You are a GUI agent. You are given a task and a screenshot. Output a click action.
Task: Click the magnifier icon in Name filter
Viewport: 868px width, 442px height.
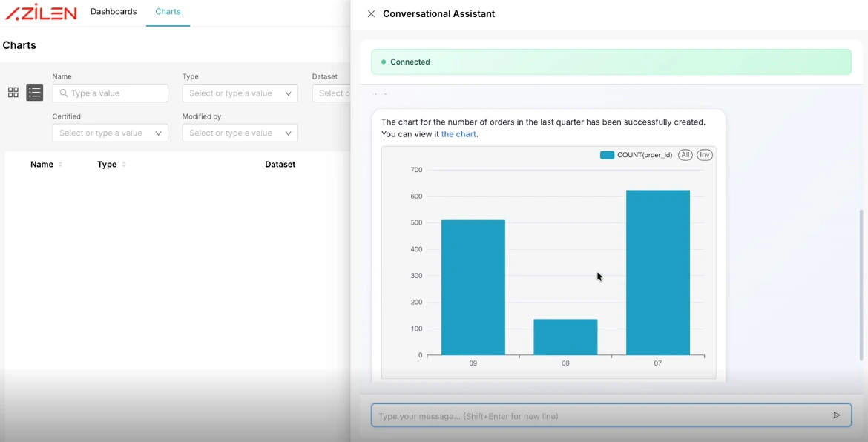63,93
